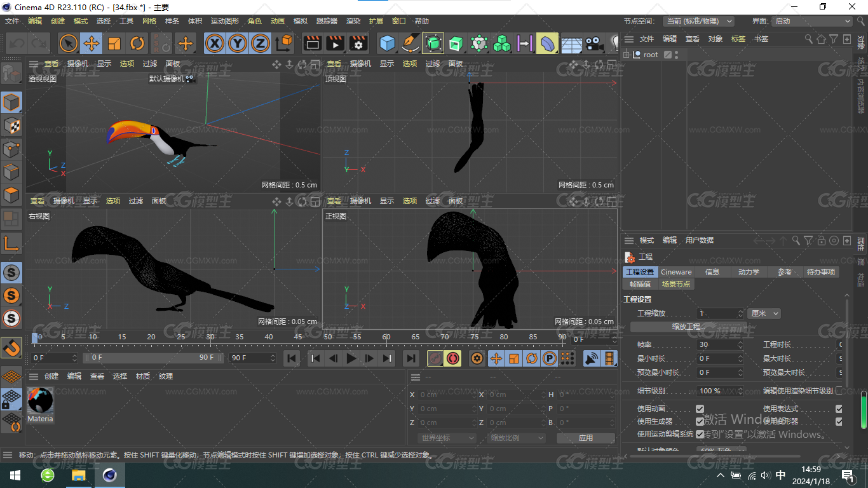The width and height of the screenshot is (868, 488).
Task: Click the 应用 button
Action: [585, 438]
